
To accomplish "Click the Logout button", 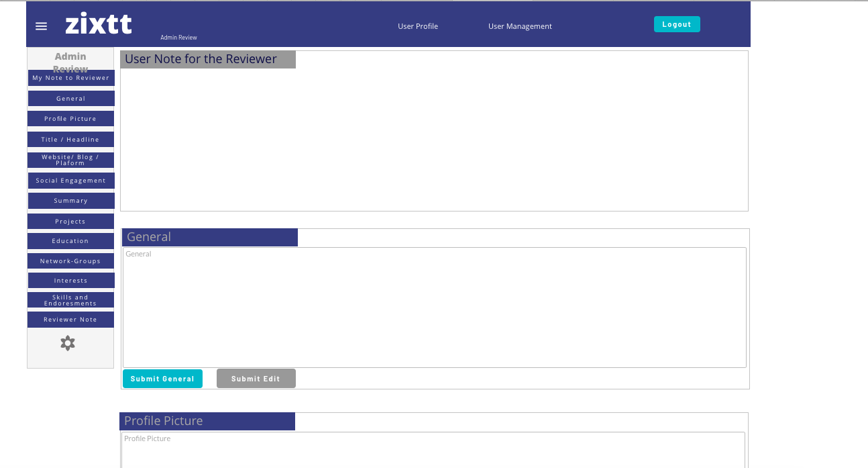I will [677, 24].
